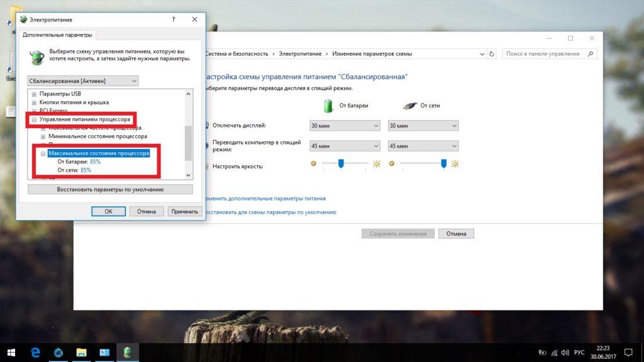Click Отмена in Электропитание dialog
This screenshot has width=644, height=362.
click(146, 211)
